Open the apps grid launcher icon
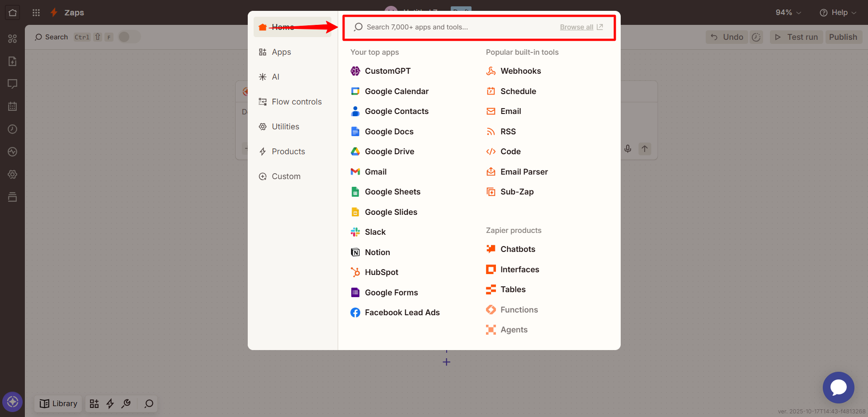 coord(36,12)
